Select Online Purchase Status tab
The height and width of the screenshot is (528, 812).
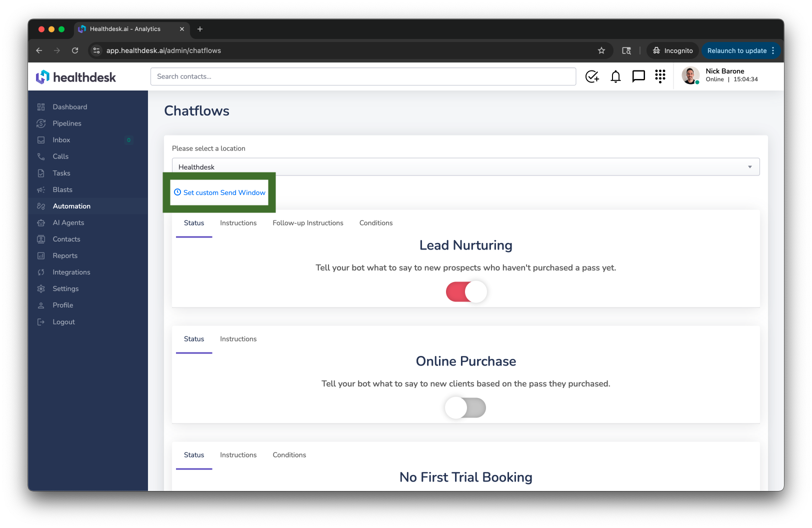(x=194, y=339)
